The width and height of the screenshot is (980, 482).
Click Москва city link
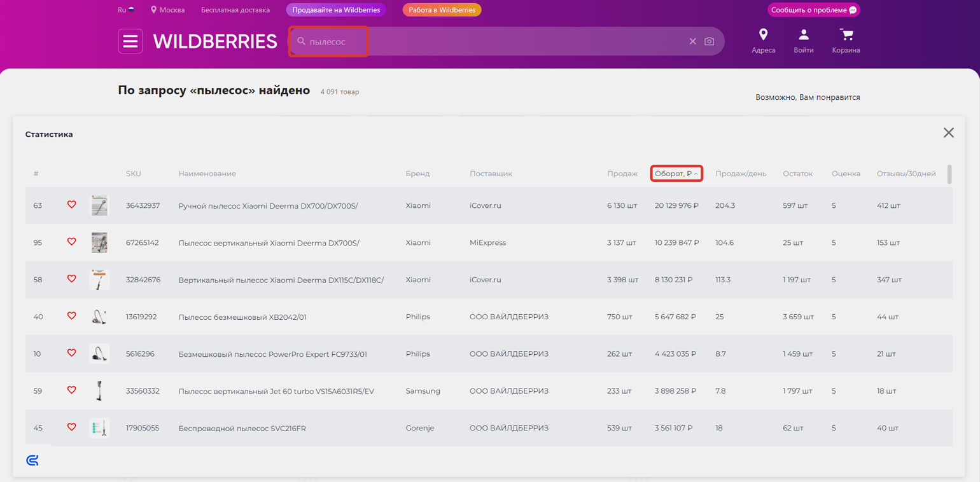(x=172, y=10)
